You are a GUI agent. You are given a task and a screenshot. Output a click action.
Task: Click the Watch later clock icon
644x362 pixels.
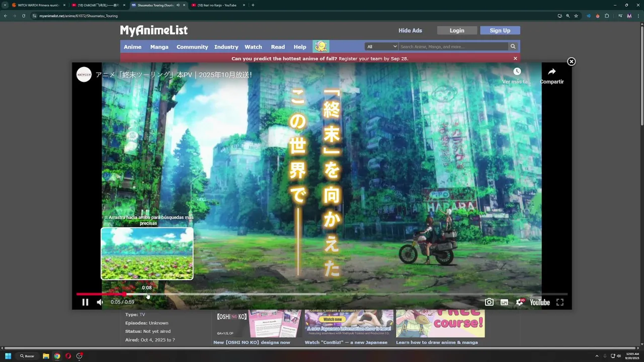tap(517, 71)
